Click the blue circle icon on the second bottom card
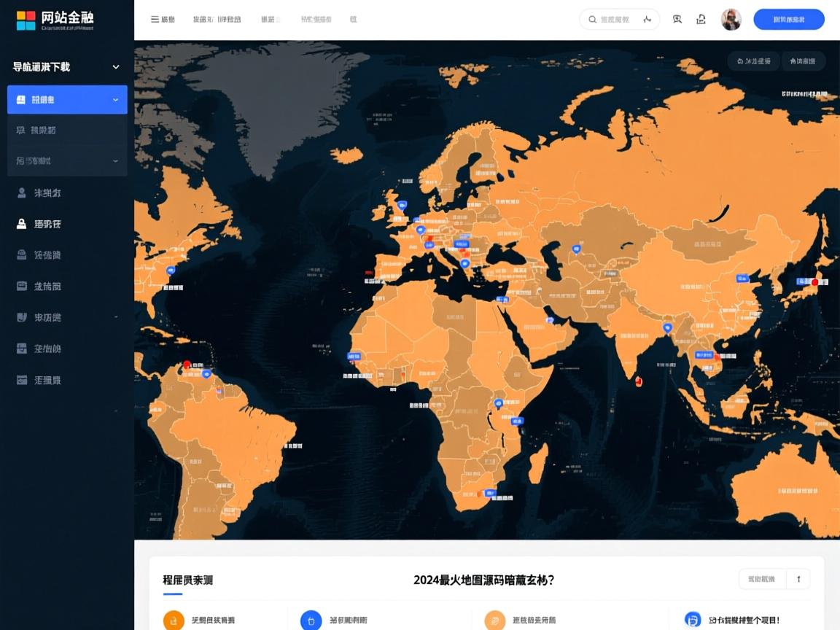 coord(311,619)
